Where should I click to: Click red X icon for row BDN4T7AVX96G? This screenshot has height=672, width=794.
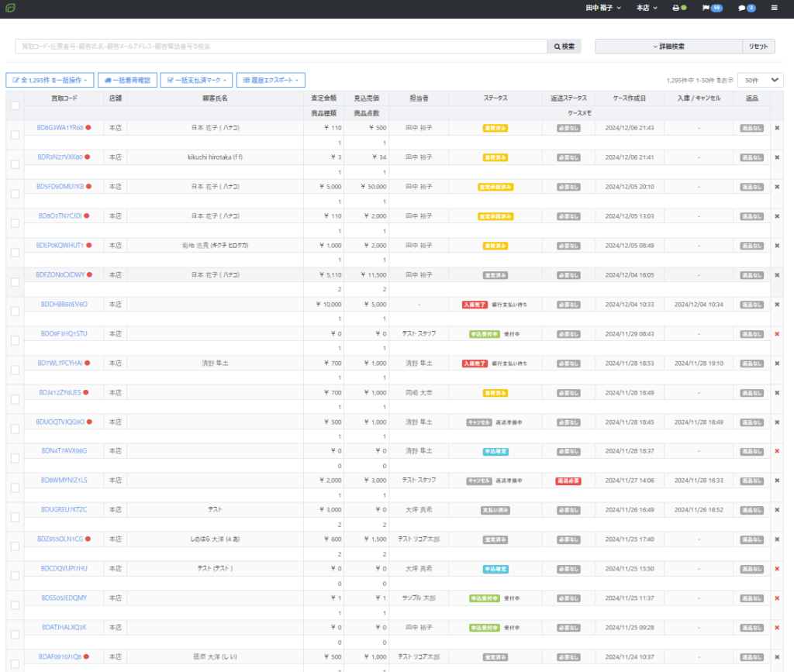(777, 451)
